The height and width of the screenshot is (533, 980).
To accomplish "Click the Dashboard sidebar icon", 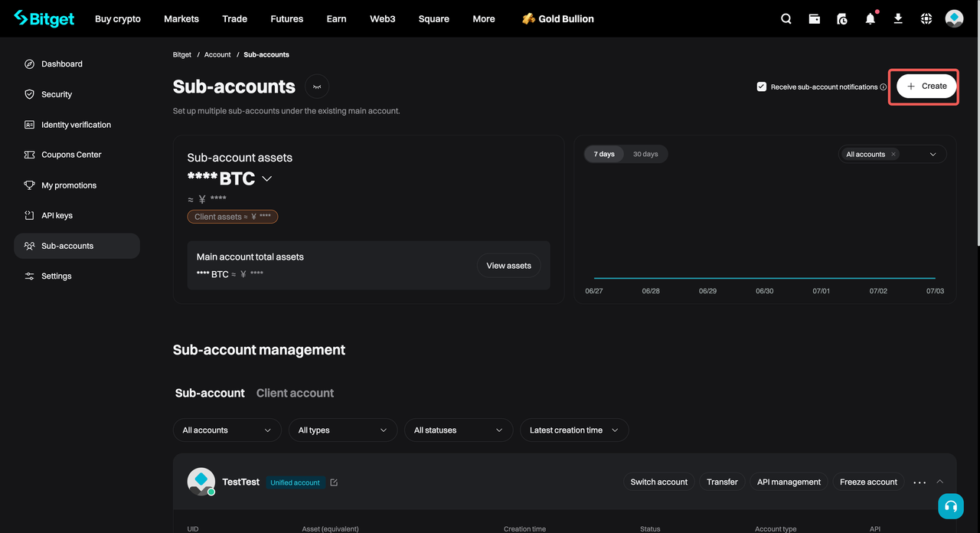I will point(30,64).
